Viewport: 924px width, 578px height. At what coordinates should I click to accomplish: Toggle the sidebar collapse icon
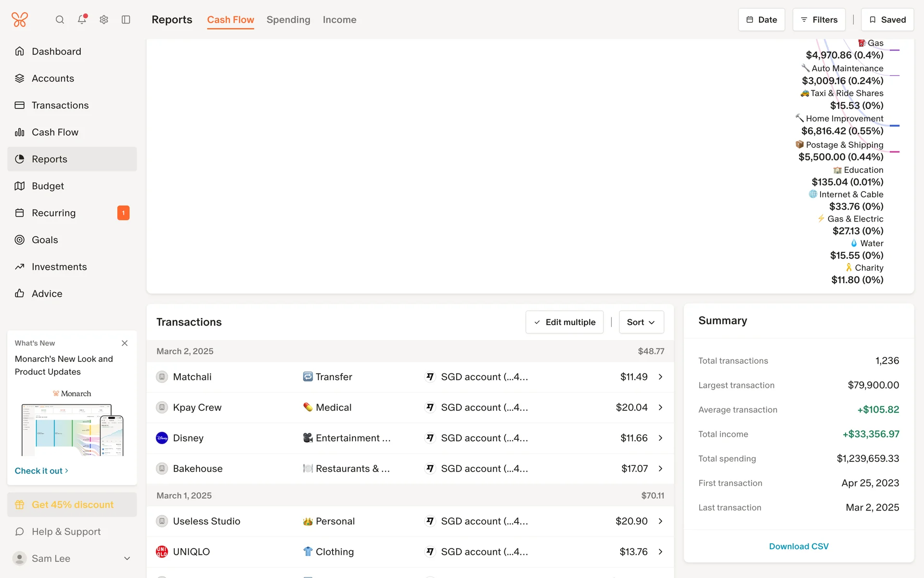(126, 20)
